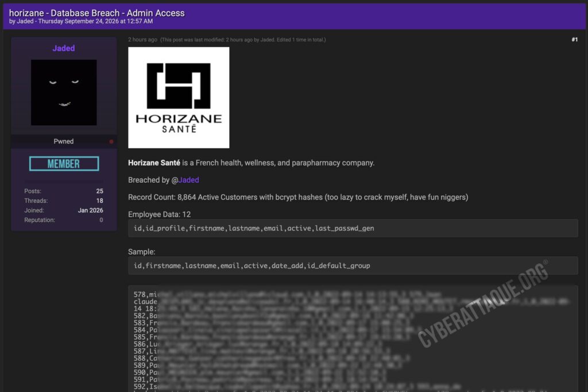Click sample data row beginning with 588
Image resolution: width=588 pixels, height=392 pixels.
pos(271,359)
